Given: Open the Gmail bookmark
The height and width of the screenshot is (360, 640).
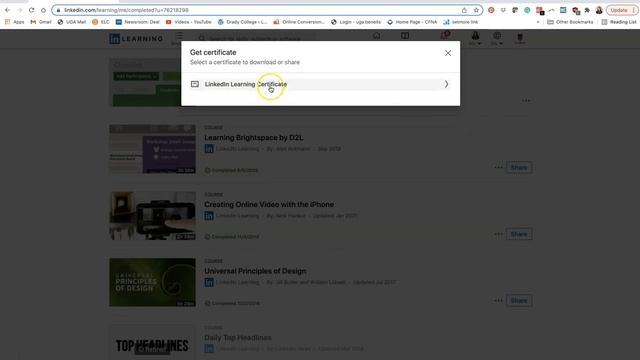Looking at the screenshot, I should point(41,22).
